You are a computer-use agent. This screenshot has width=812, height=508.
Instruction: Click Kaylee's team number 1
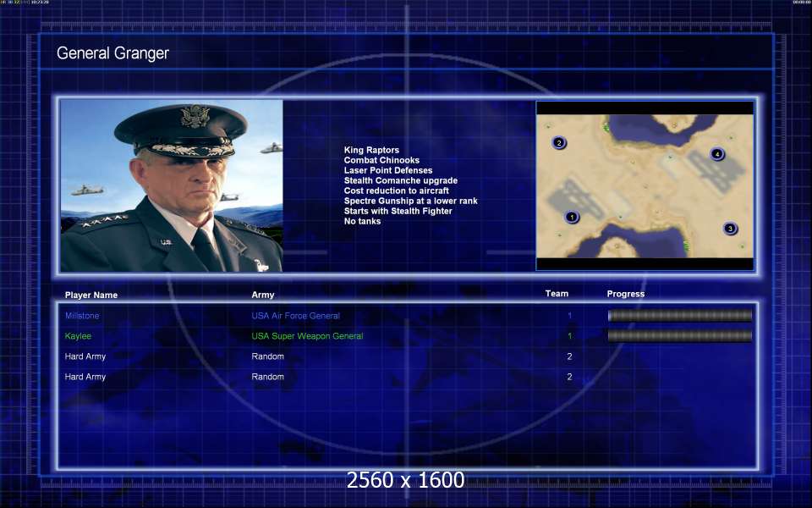pos(569,336)
